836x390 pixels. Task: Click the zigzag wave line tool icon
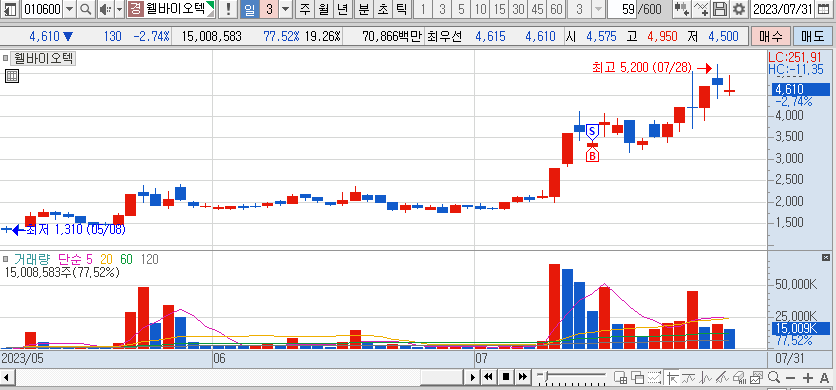point(706,378)
